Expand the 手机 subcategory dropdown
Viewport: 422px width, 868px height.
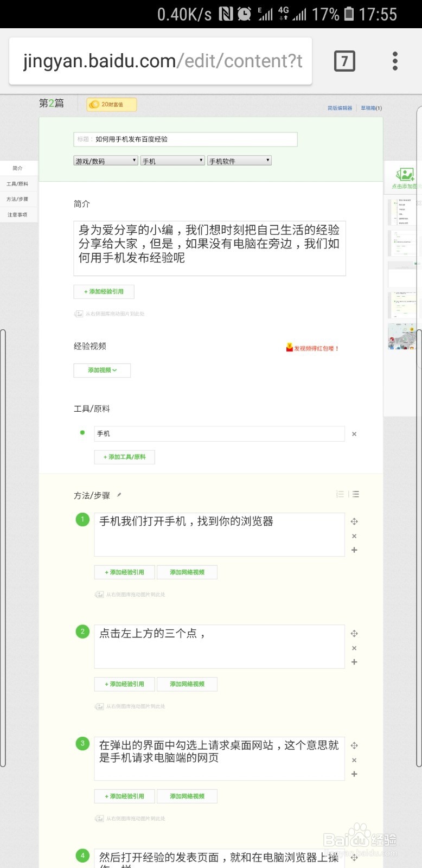172,161
